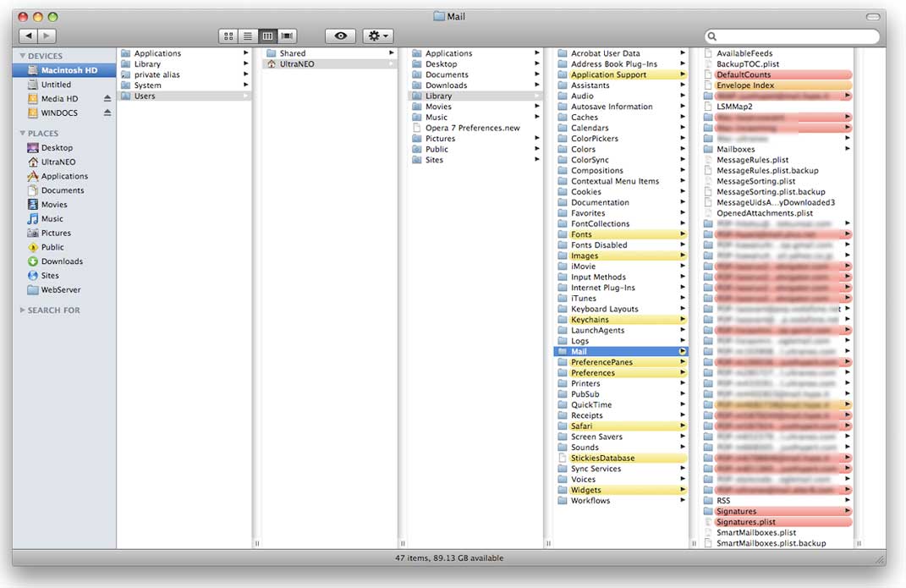This screenshot has width=906, height=588.
Task: Open Quick Look eye button
Action: pos(340,36)
